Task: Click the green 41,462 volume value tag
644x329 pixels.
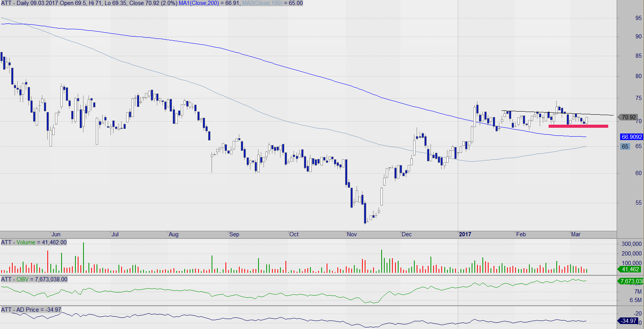Action: click(630, 269)
